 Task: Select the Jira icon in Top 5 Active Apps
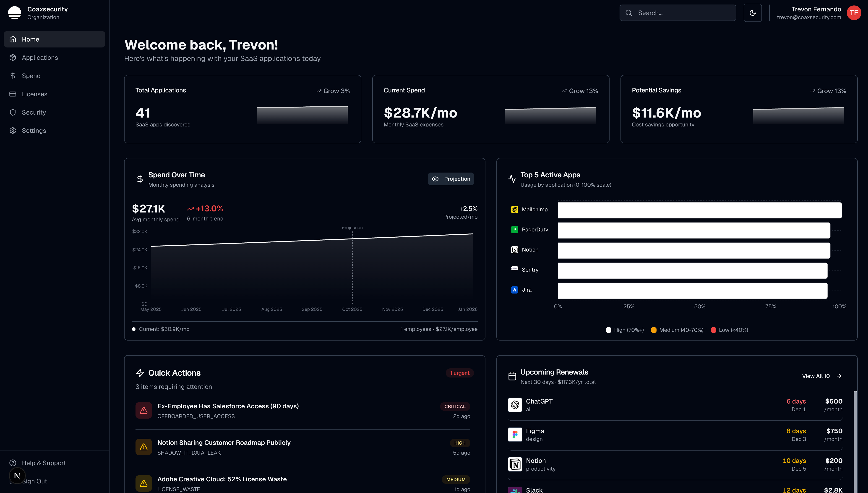(515, 289)
